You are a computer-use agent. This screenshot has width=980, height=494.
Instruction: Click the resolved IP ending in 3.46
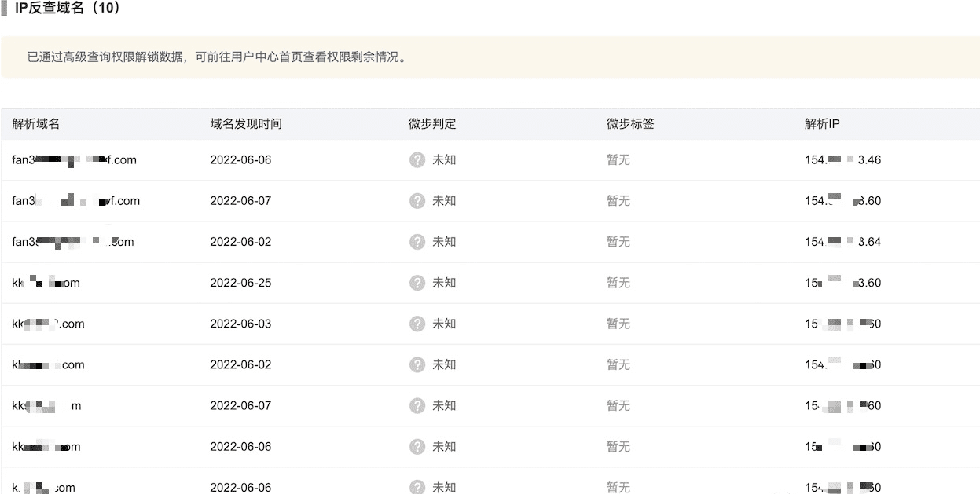click(842, 160)
